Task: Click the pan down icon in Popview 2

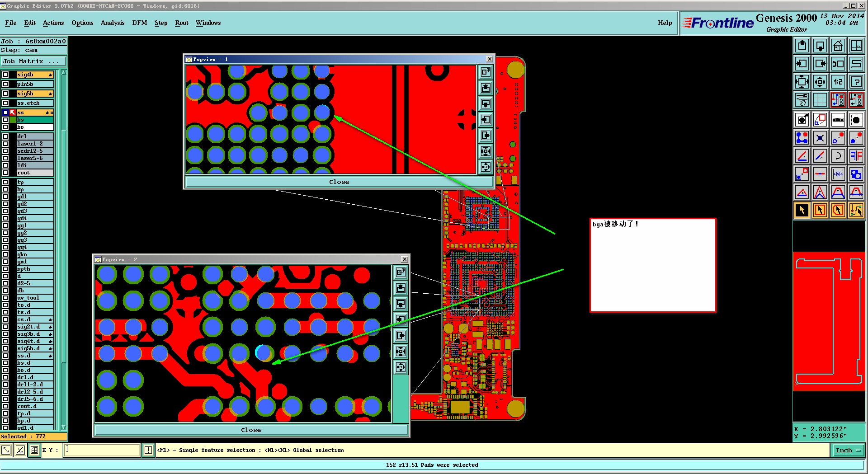Action: (x=401, y=304)
